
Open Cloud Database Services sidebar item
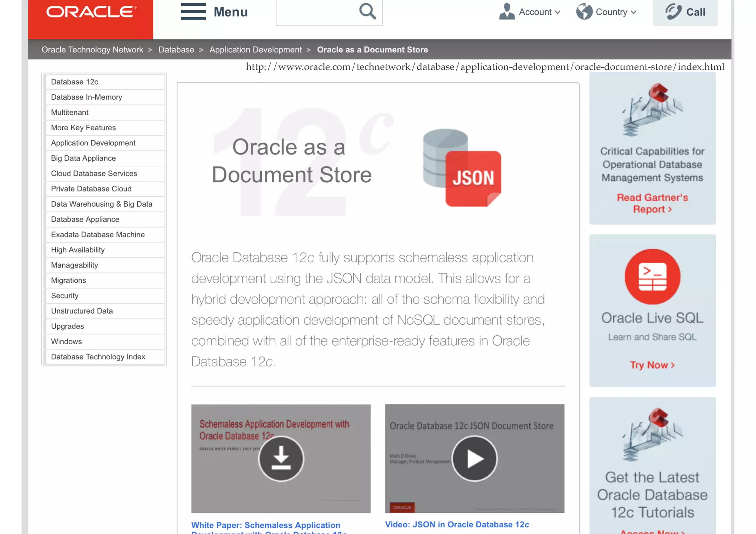click(x=105, y=173)
